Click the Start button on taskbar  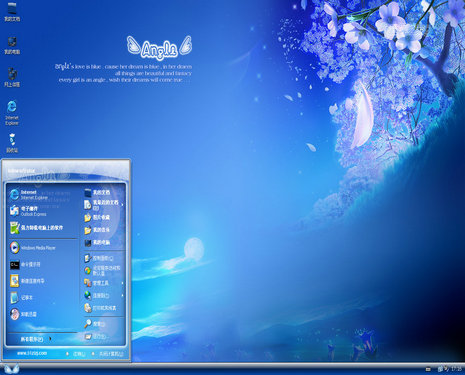pos(11,369)
